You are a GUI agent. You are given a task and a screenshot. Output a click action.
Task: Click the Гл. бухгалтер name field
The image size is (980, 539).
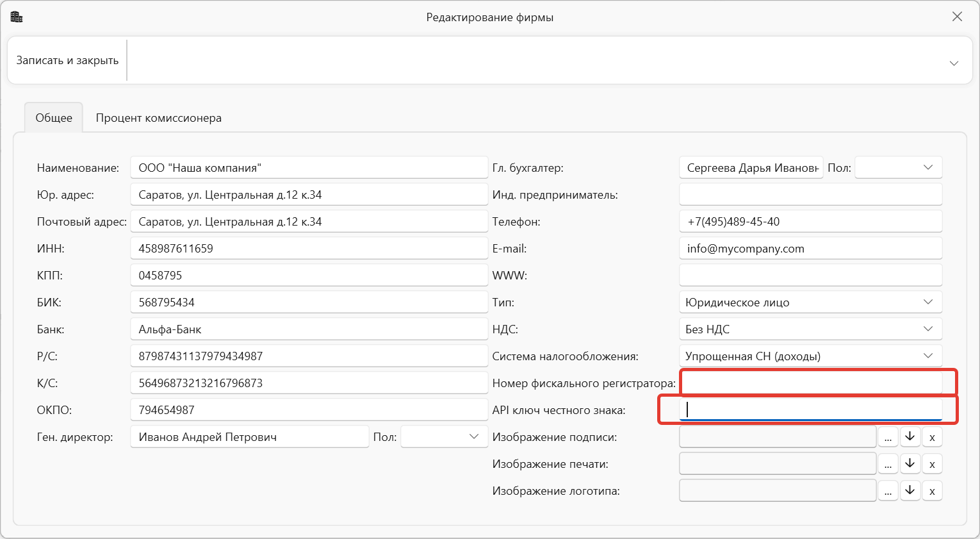[x=751, y=167]
